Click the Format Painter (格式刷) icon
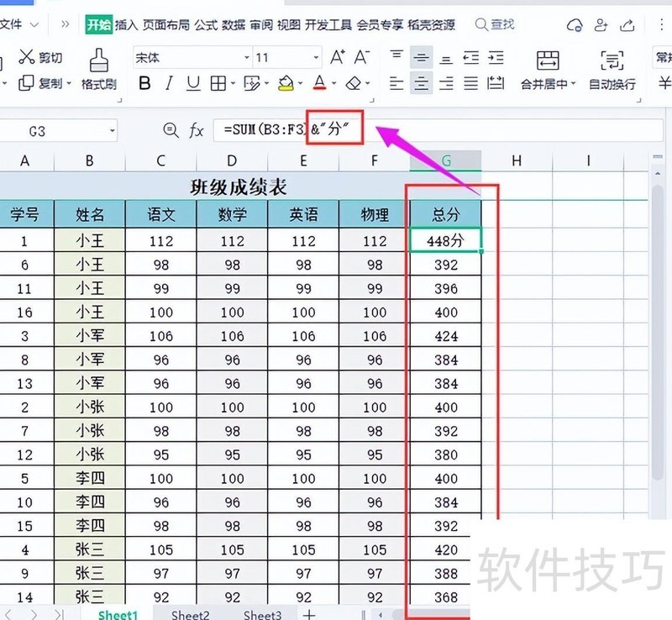Image resolution: width=672 pixels, height=620 pixels. click(x=99, y=60)
